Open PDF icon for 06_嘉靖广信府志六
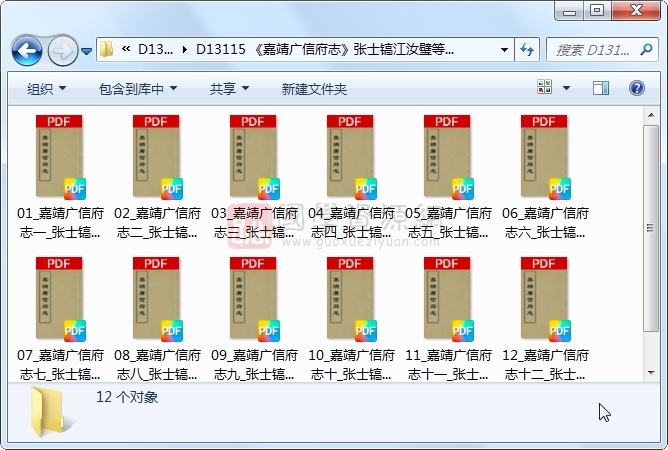This screenshot has height=450, width=668. coord(546,157)
